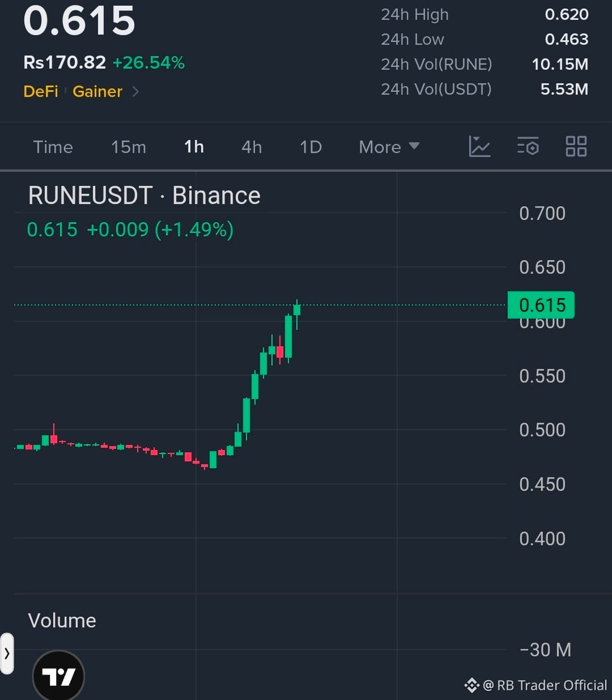The image size is (612, 700).
Task: Click the 0.650 price axis label
Action: pos(542,268)
